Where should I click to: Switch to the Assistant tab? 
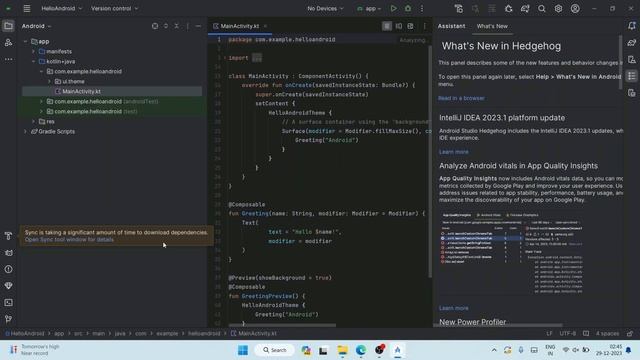[x=451, y=26]
